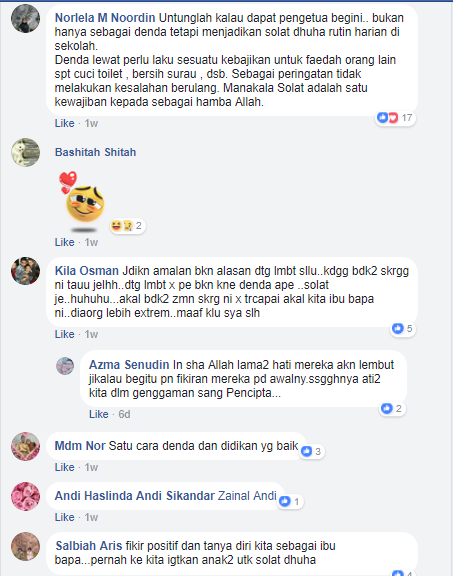Open reactions on Norlela M Noordin's comment

pyautogui.click(x=395, y=118)
